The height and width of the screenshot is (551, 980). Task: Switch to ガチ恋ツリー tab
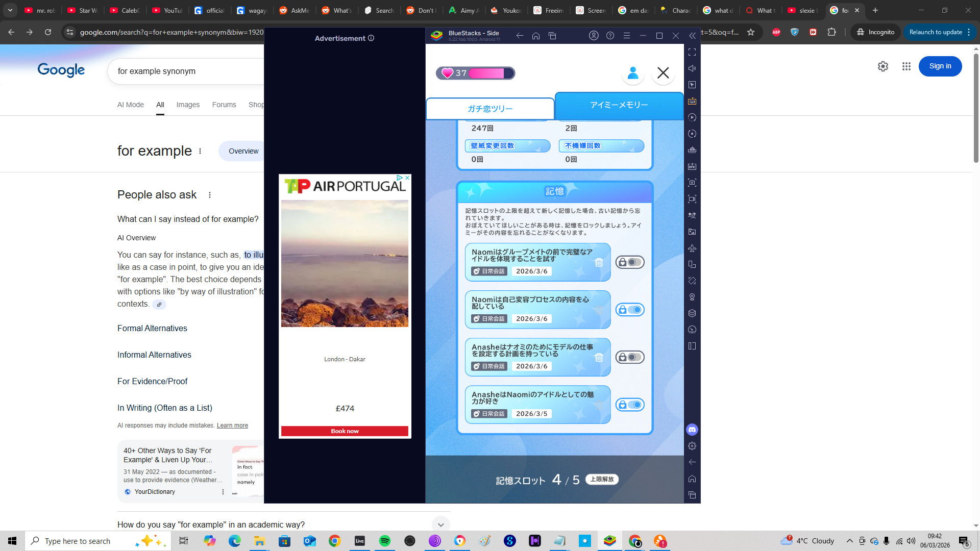[490, 109]
